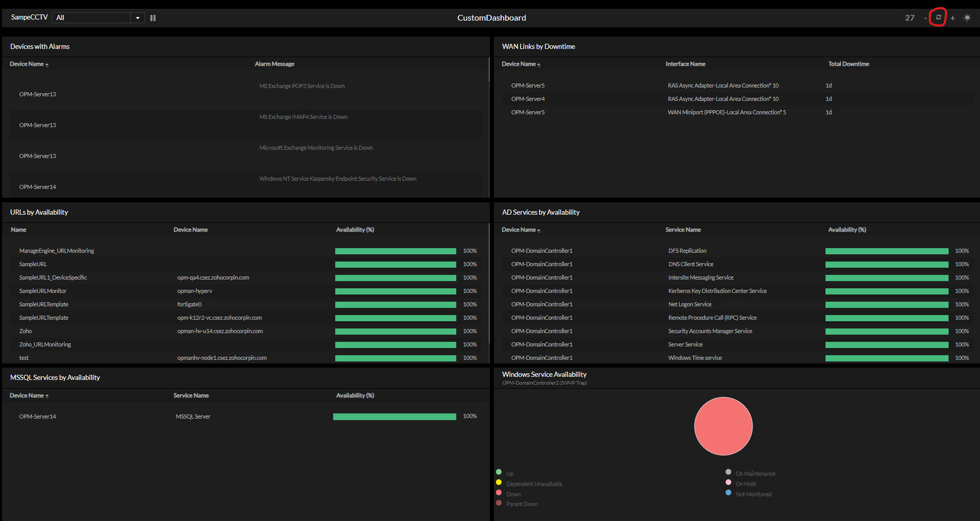Click the red pie chart for Windows Service Availability
This screenshot has width=980, height=521.
723,426
